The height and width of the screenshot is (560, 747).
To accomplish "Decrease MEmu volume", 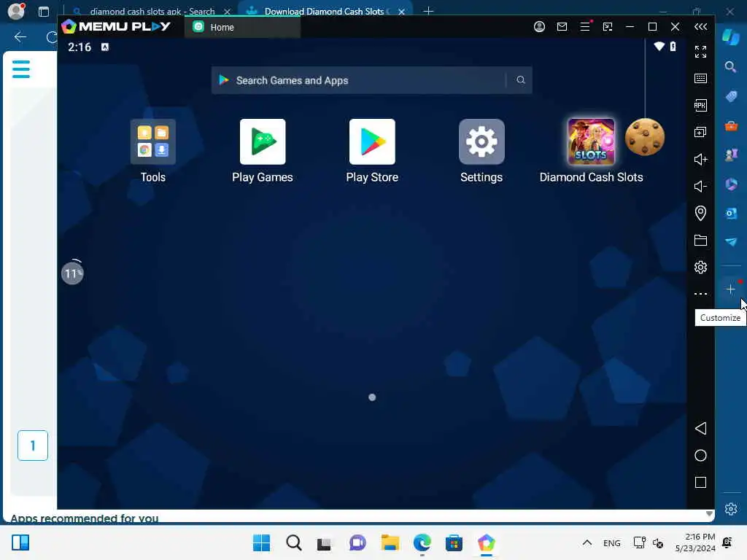I will [700, 186].
